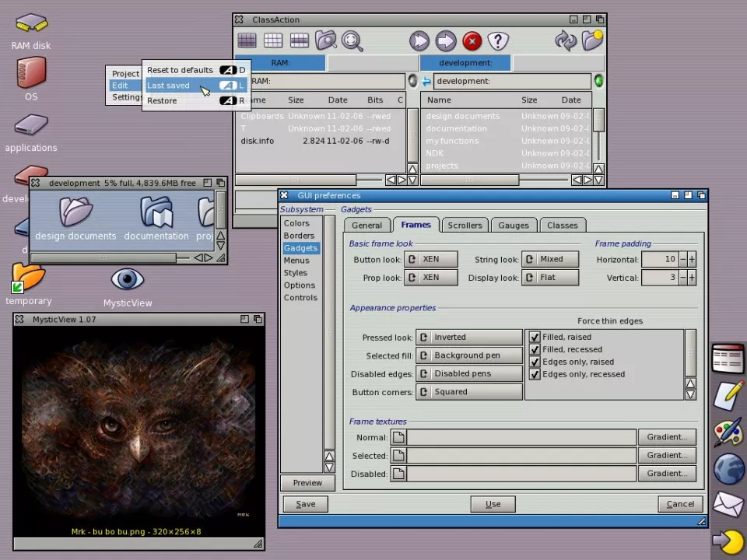Open the MysticView eye desktop icon
This screenshot has width=747, height=560.
tap(127, 280)
